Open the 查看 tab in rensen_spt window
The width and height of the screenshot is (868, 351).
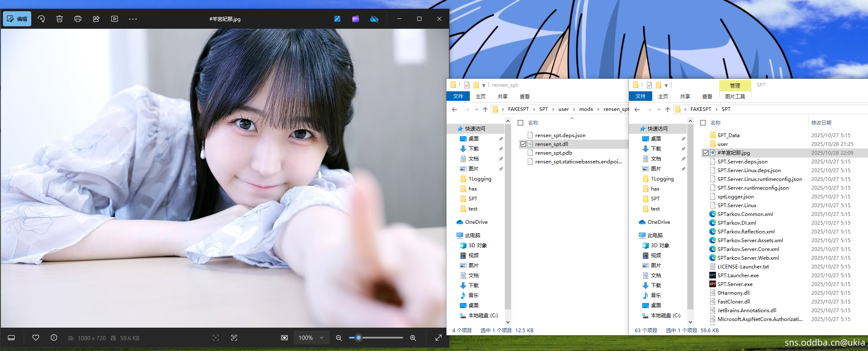pos(524,96)
